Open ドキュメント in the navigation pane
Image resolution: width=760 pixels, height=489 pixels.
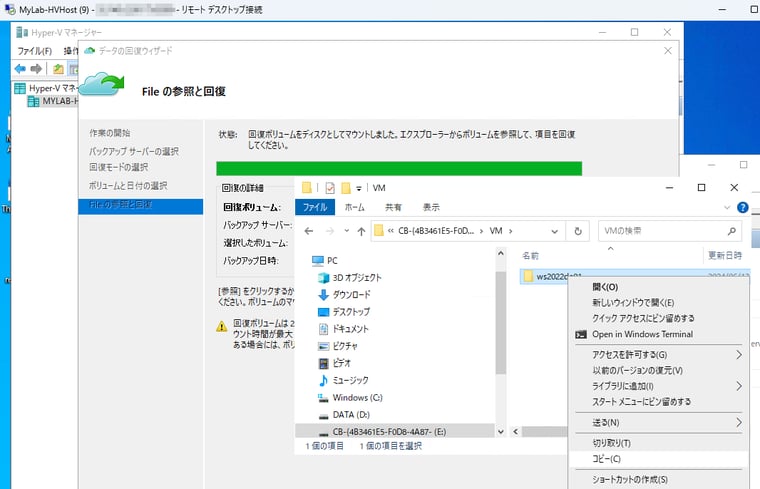tap(344, 329)
